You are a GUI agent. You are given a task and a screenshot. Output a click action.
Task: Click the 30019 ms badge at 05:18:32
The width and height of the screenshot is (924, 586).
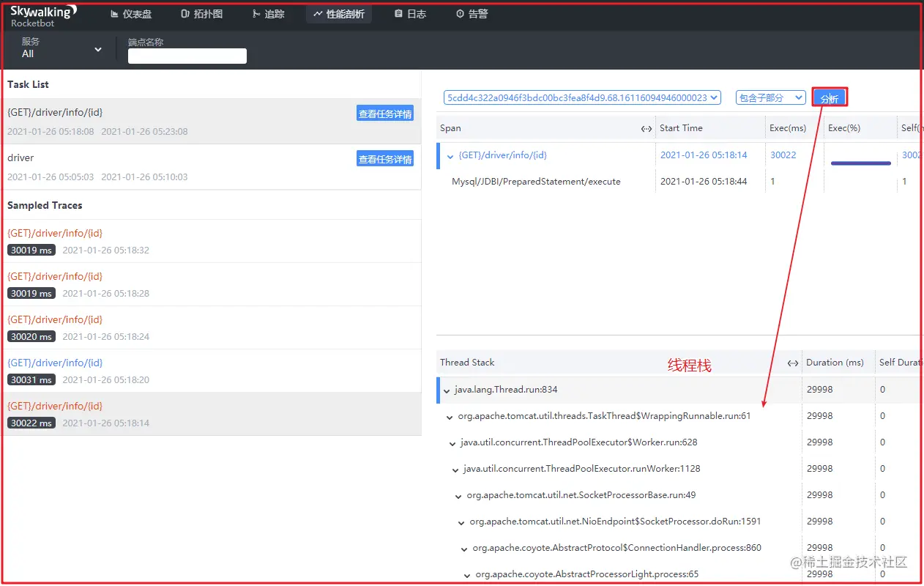pyautogui.click(x=31, y=250)
